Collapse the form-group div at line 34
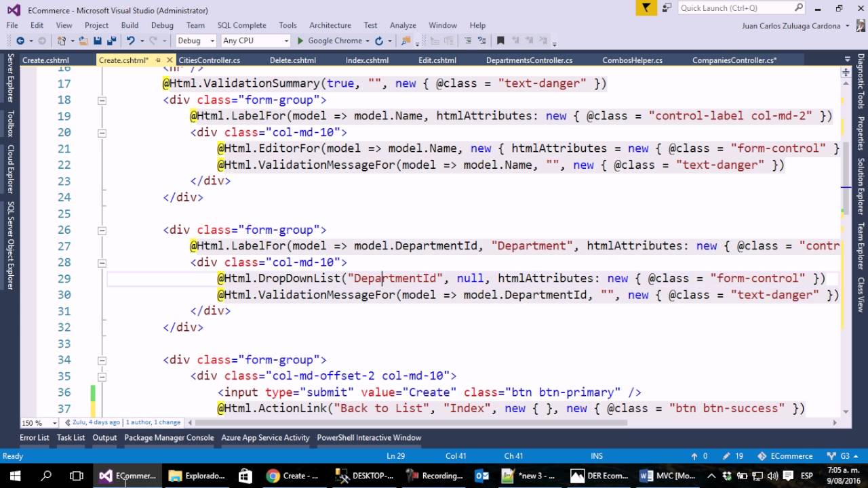 click(x=102, y=361)
